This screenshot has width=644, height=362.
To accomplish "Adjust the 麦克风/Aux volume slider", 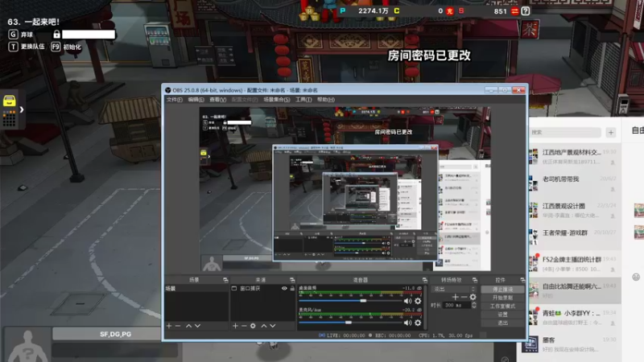I will 350,323.
